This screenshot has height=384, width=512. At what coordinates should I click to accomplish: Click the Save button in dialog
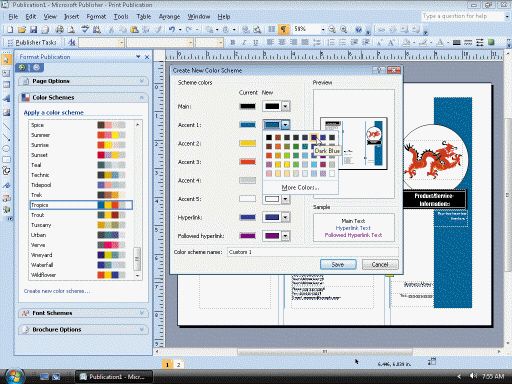tap(338, 264)
